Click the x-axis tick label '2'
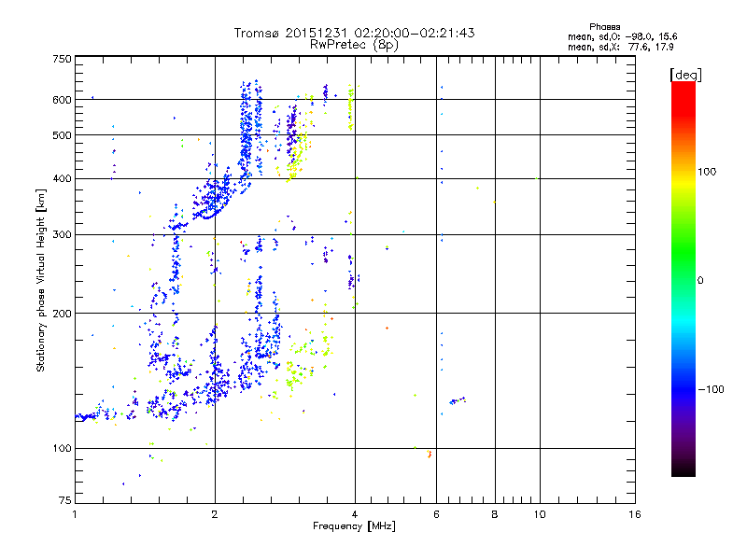 tap(215, 514)
